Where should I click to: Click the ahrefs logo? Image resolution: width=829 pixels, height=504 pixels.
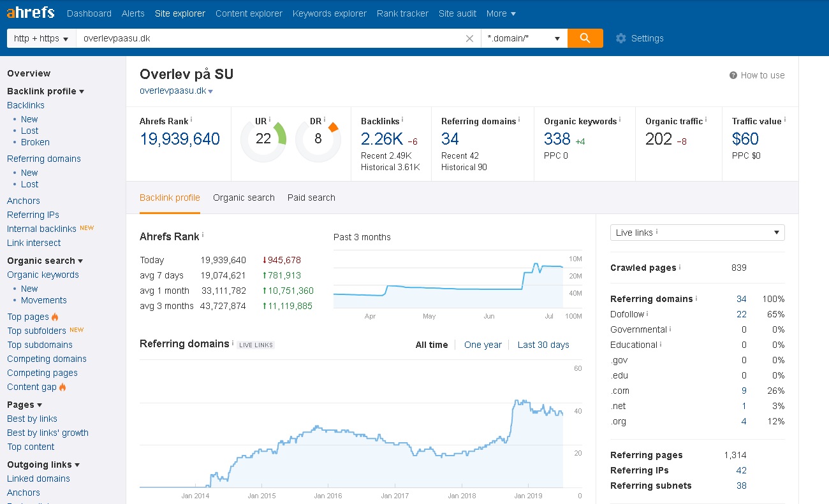tap(31, 13)
